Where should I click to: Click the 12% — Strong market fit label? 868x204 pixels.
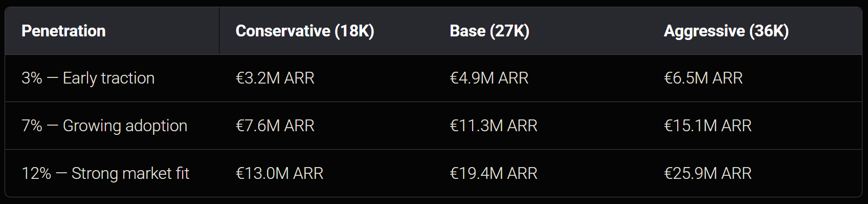(x=105, y=173)
